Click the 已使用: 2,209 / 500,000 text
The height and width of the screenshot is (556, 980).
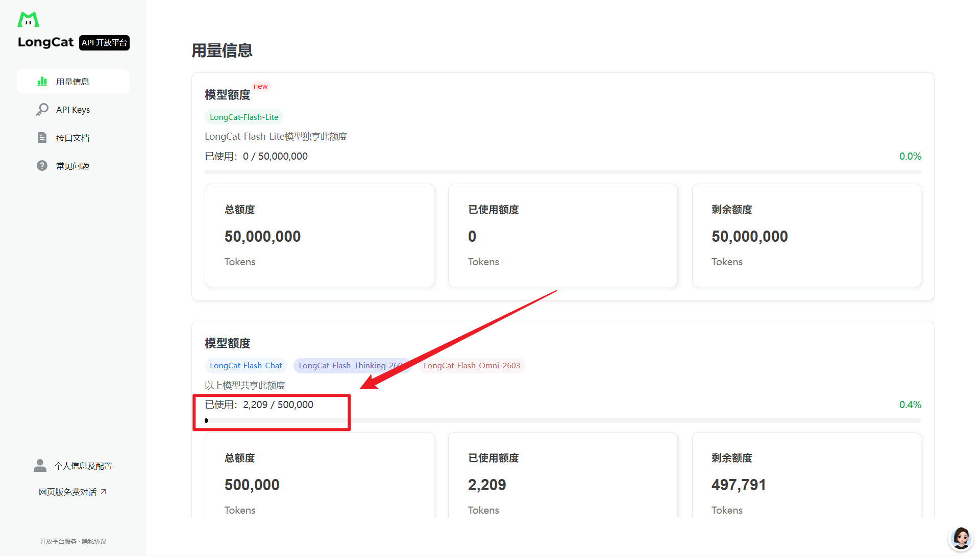259,405
